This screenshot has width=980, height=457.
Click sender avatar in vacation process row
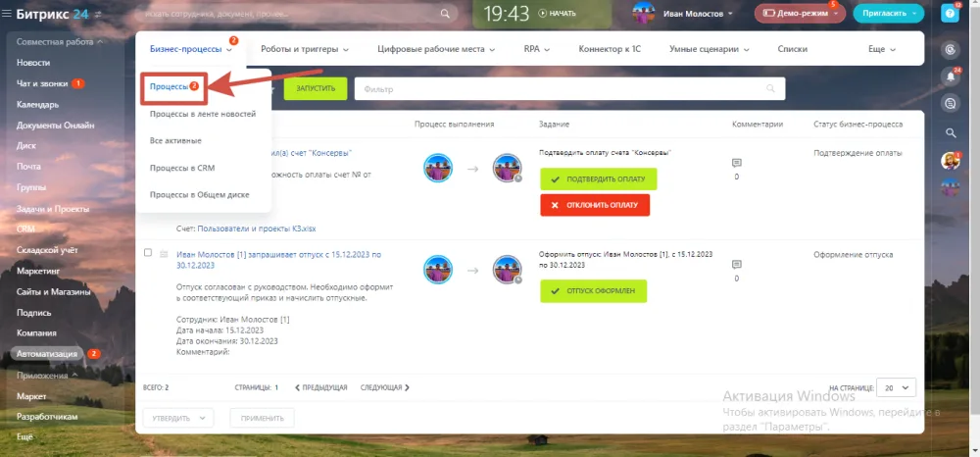437,270
